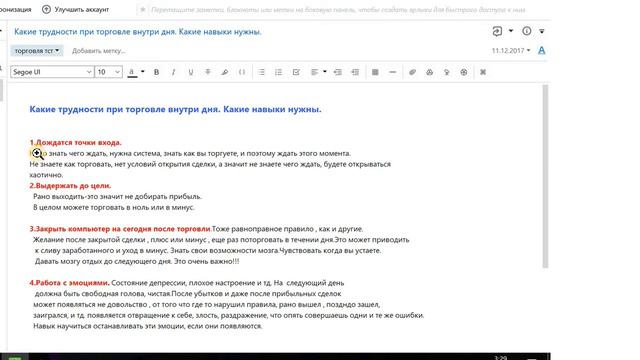This screenshot has width=640, height=360.
Task: Toggle italic formatting
Action: [173, 72]
